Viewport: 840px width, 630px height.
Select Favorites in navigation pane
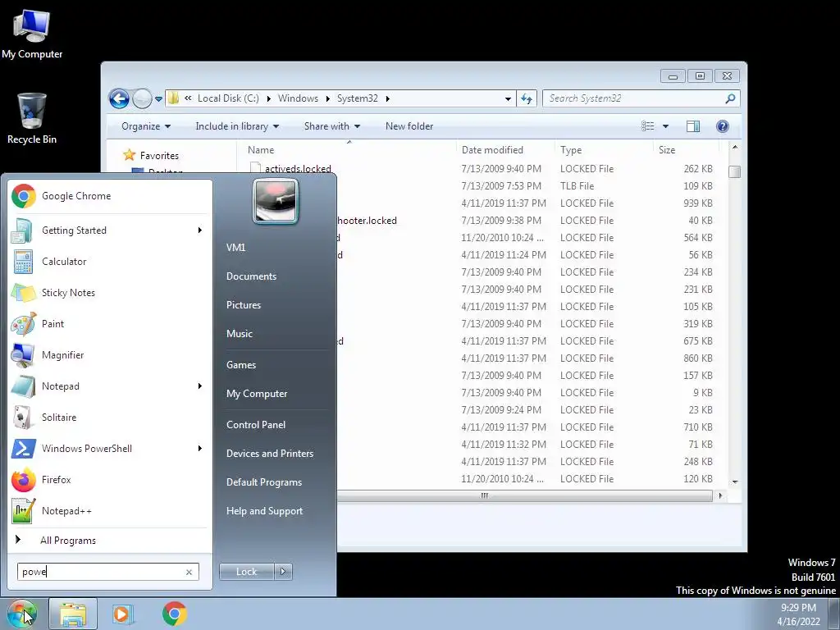click(x=159, y=156)
